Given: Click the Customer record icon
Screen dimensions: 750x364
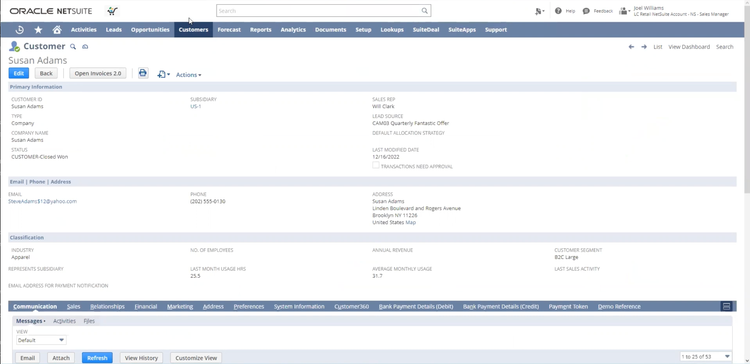Looking at the screenshot, I should (x=14, y=46).
